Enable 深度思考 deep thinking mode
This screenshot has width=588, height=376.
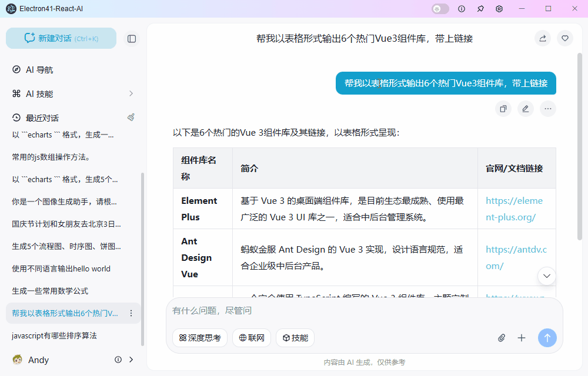point(200,338)
